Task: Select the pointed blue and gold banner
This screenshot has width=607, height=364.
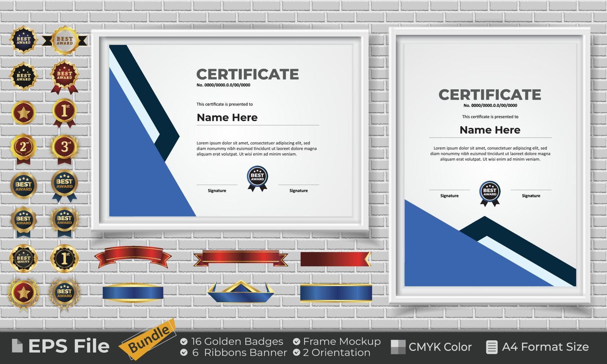Action: (x=240, y=291)
